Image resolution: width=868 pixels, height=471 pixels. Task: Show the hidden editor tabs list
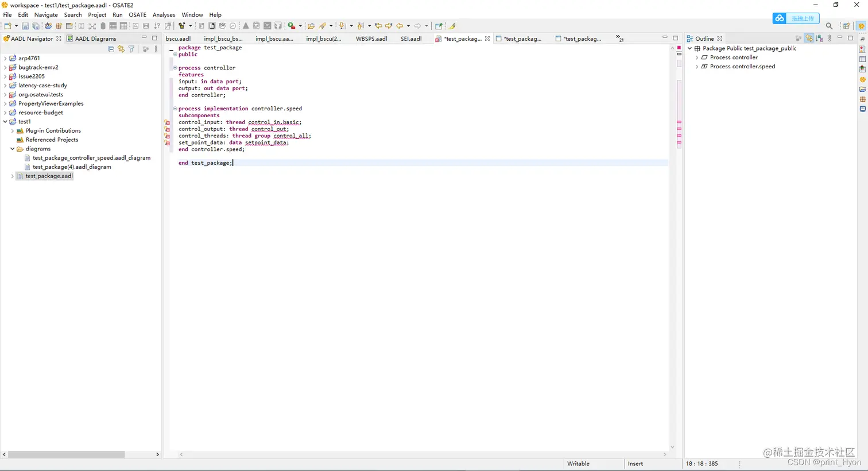619,38
